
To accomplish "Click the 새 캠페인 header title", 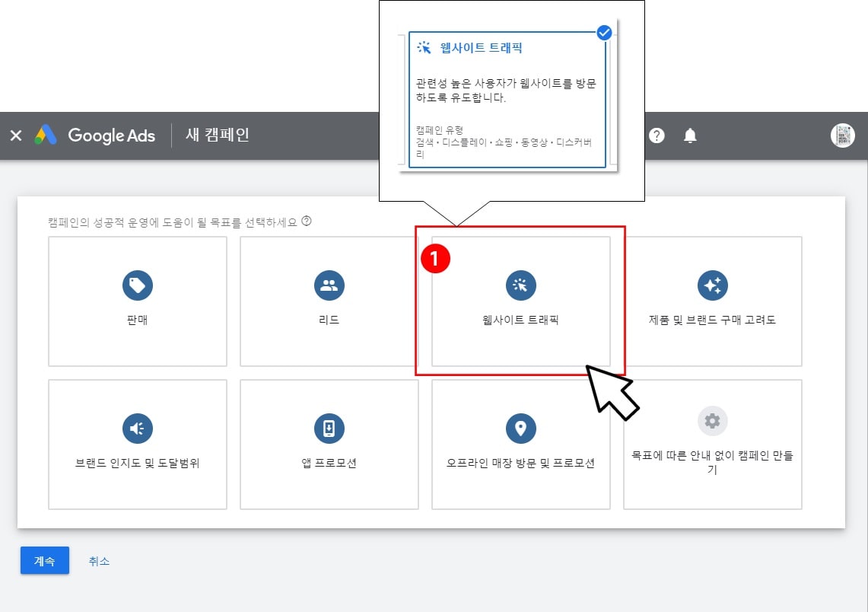I will [x=218, y=135].
